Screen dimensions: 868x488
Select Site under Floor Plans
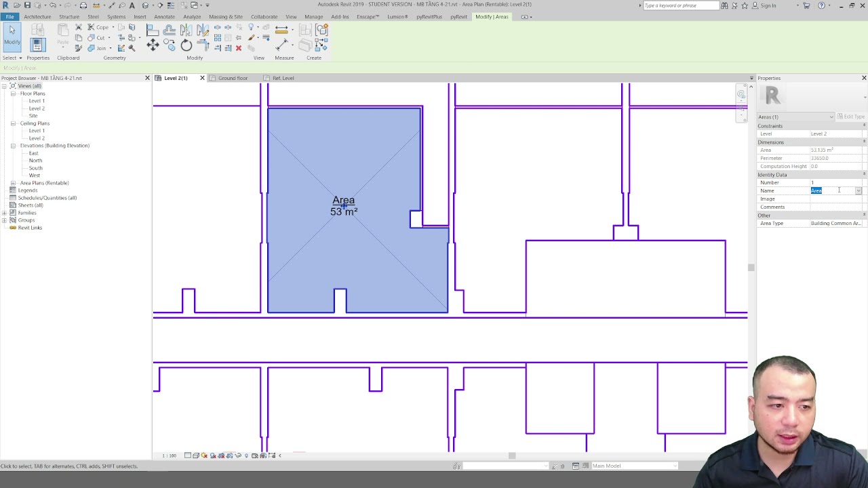coord(33,116)
